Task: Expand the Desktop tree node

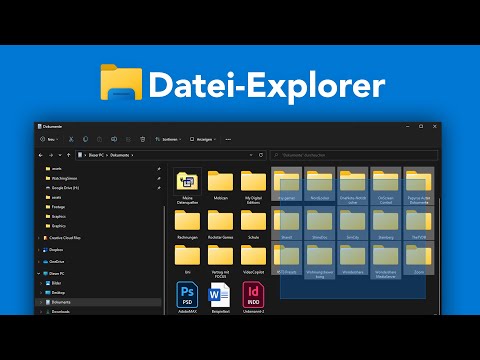Action: tap(41, 293)
